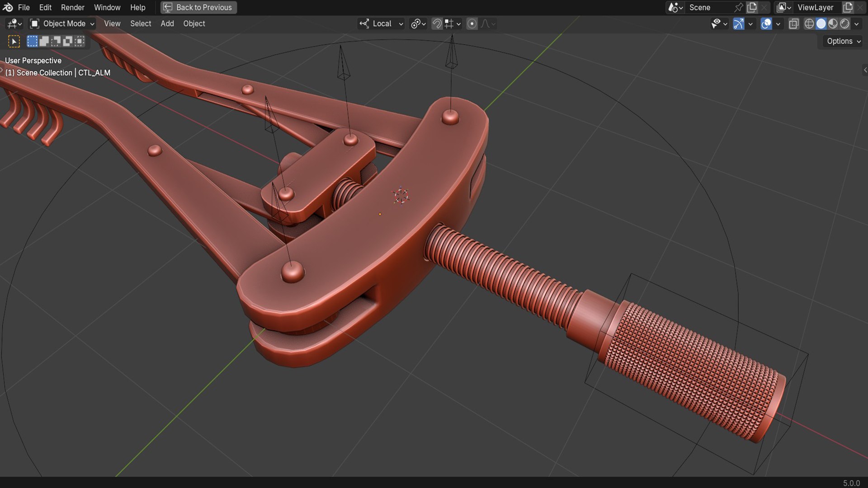
Task: Open the editor type dropdown
Action: tap(14, 23)
